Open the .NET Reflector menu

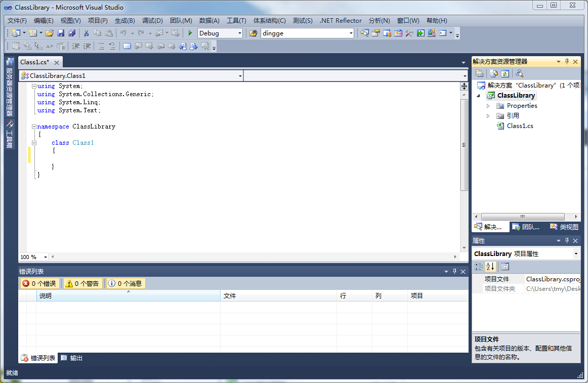[341, 21]
